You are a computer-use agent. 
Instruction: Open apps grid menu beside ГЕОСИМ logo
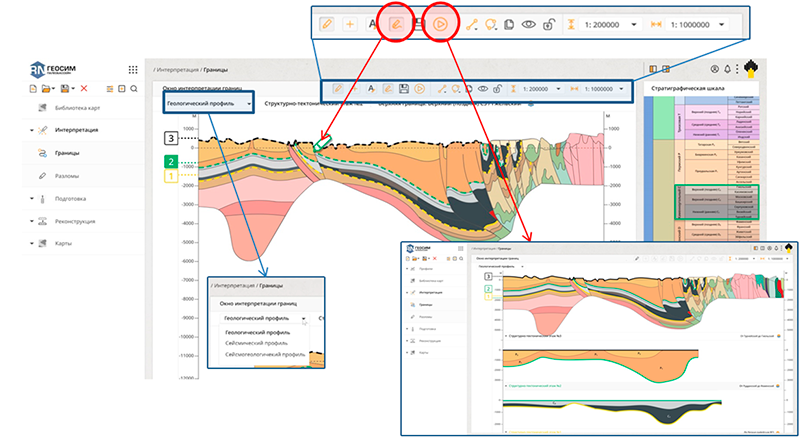133,70
